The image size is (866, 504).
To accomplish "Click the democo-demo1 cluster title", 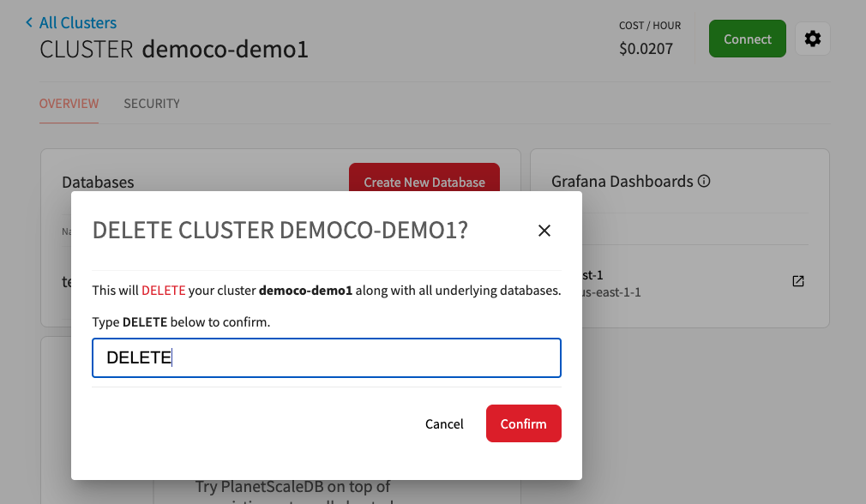I will (225, 49).
